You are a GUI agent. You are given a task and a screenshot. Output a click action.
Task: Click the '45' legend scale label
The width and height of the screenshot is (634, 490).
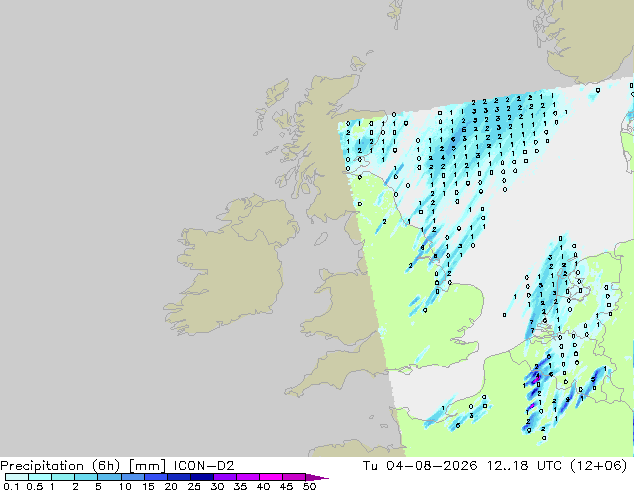pyautogui.click(x=286, y=486)
